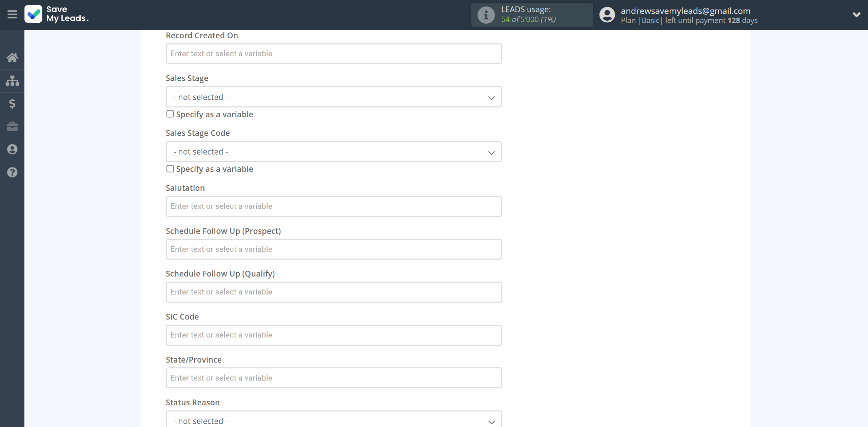This screenshot has height=427, width=868.
Task: Click the State/Province input field
Action: pyautogui.click(x=333, y=378)
